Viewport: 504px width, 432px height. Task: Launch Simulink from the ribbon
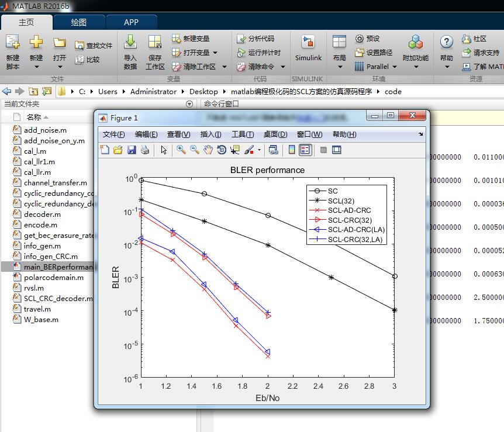pos(308,47)
